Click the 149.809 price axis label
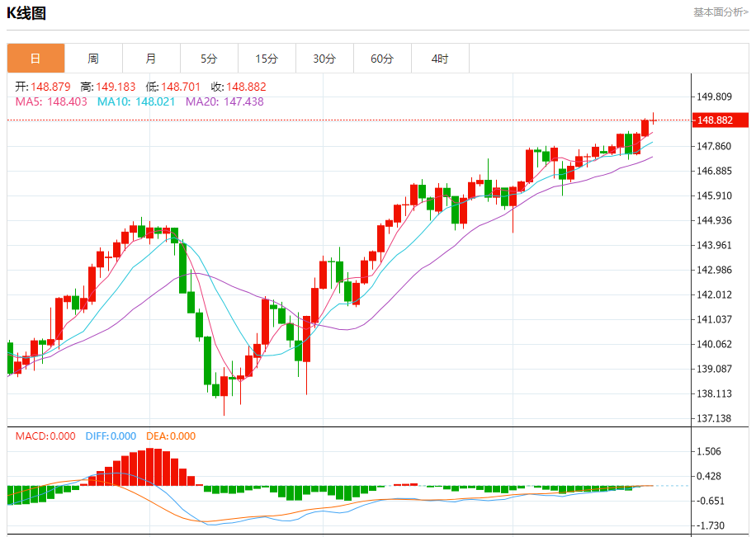Screen dimensions: 756x537 coord(715,97)
